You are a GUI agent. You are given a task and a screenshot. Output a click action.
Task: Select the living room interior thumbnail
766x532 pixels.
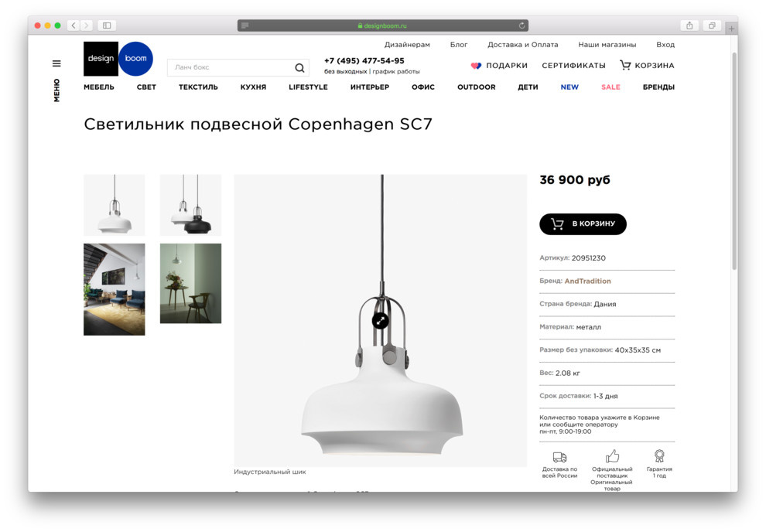click(115, 289)
